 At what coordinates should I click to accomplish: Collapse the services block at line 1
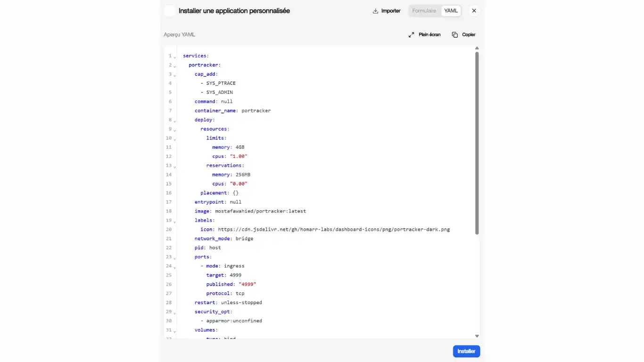click(175, 57)
